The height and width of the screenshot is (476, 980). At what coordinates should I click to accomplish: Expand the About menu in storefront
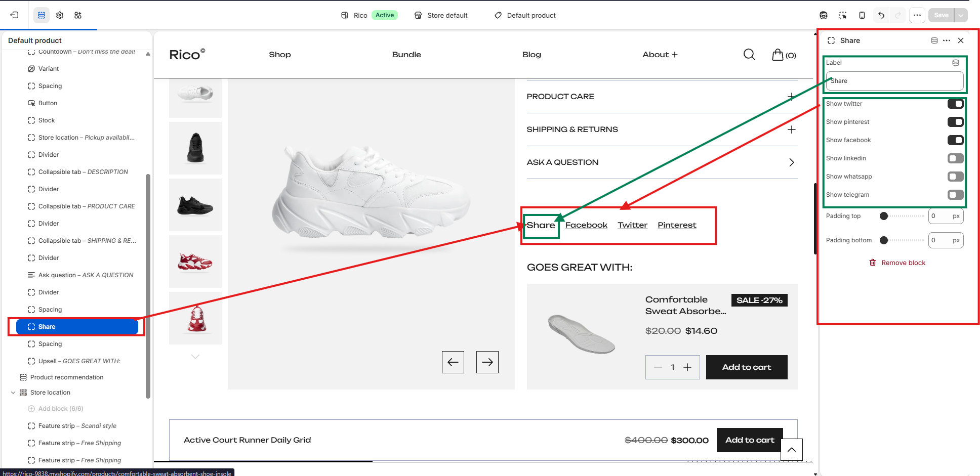pos(660,55)
